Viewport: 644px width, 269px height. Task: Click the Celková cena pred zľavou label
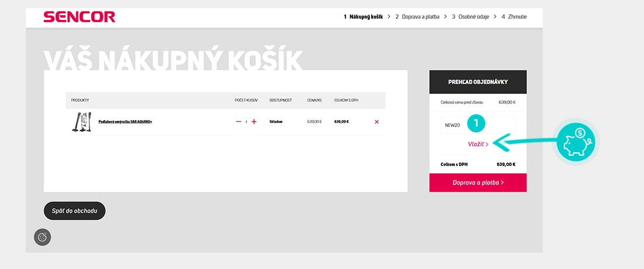[x=462, y=102]
